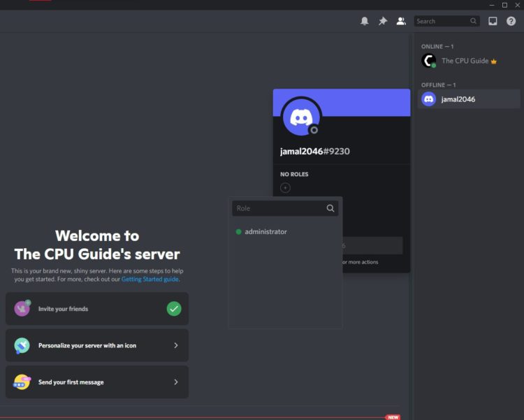Screen dimensions: 524x420
Task: Click the notification bell icon
Action: 364,22
